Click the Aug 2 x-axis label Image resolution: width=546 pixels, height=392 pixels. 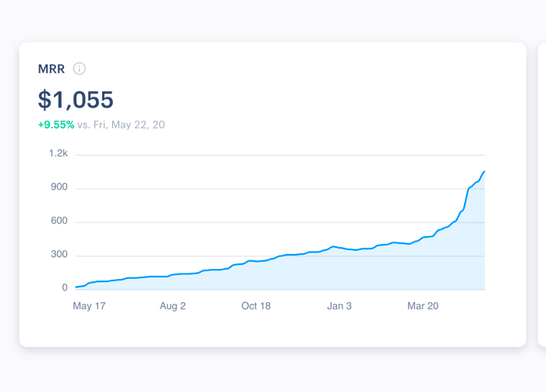coord(172,306)
